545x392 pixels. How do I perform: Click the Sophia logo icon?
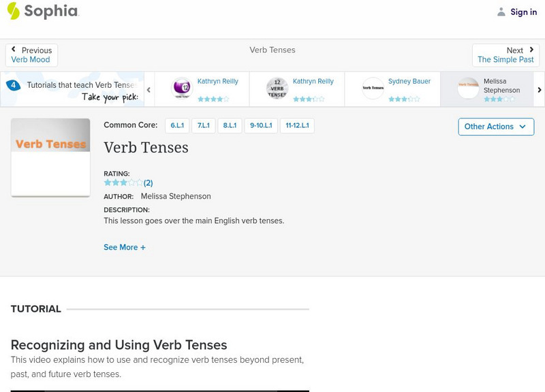click(14, 11)
